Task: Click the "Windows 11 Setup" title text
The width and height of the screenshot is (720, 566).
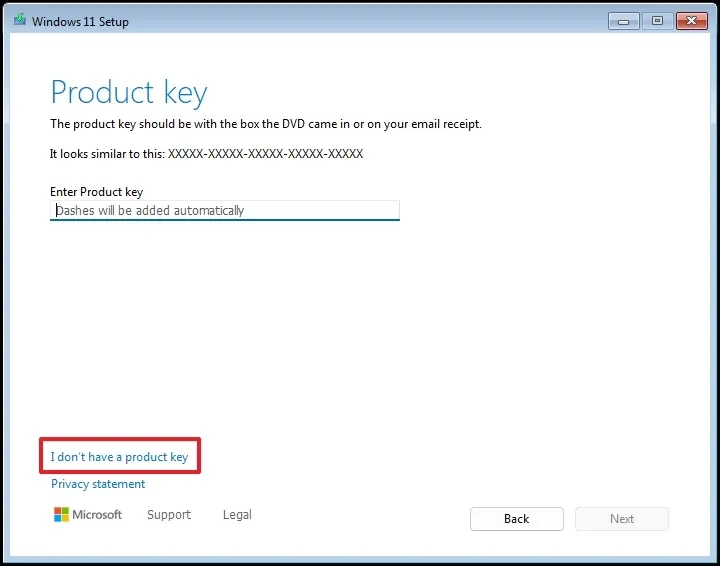Action: pos(81,21)
